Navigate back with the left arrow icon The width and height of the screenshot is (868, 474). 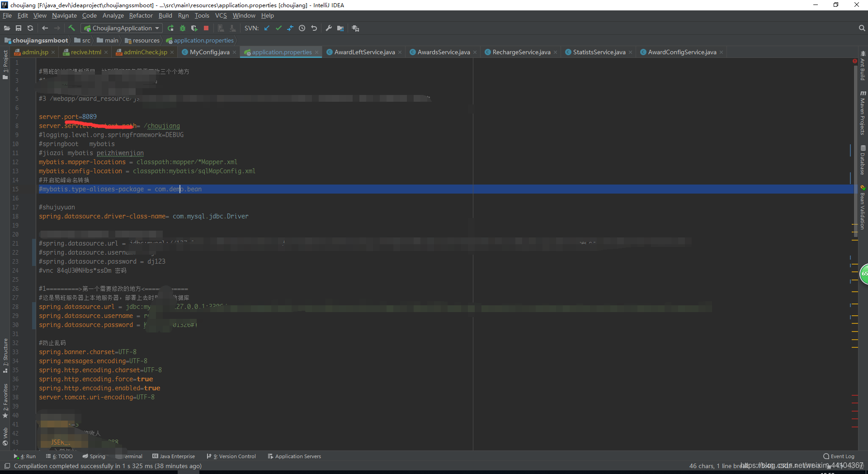click(45, 28)
